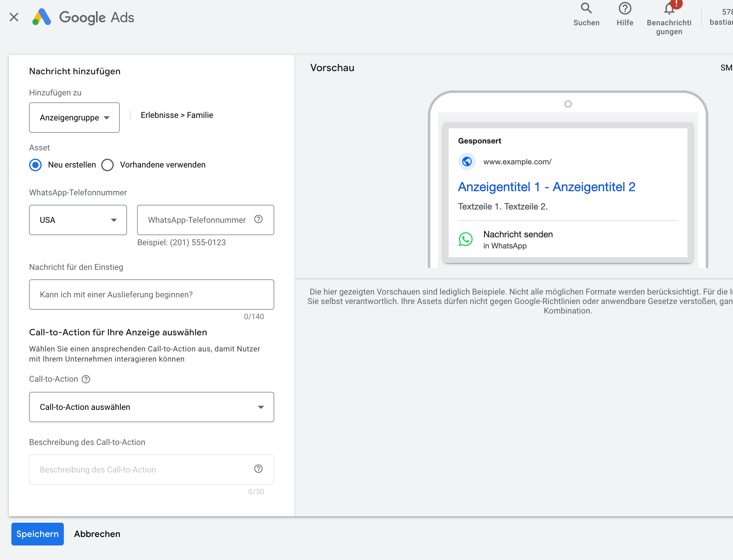Open the Hilfe question mark icon
Screen dimensions: 733x560
(x=625, y=9)
